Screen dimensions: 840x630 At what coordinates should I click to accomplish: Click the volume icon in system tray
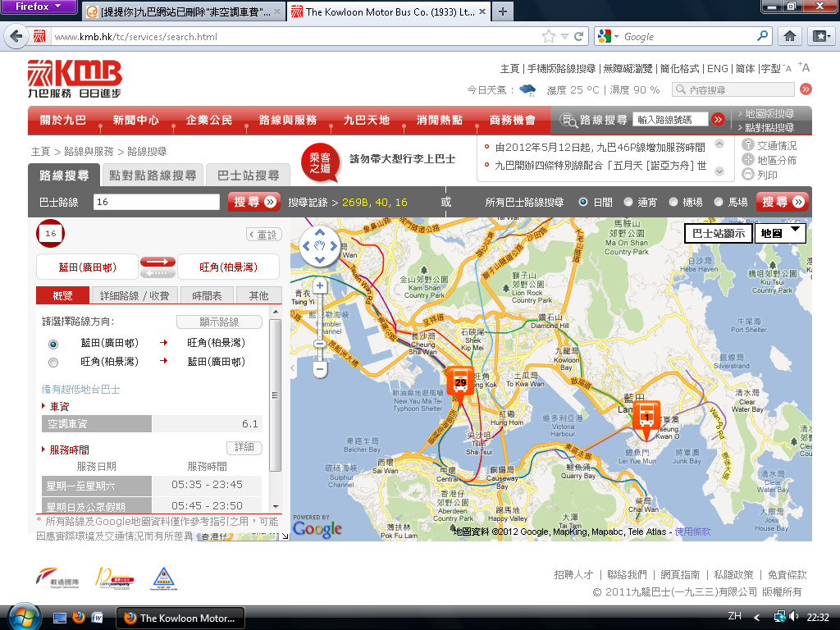coord(793,617)
